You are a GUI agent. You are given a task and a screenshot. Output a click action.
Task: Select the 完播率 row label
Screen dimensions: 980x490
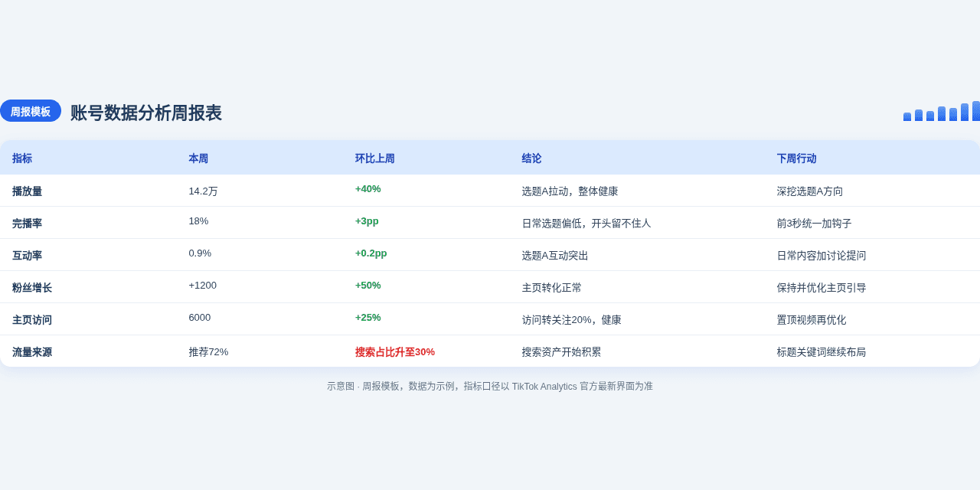click(28, 224)
